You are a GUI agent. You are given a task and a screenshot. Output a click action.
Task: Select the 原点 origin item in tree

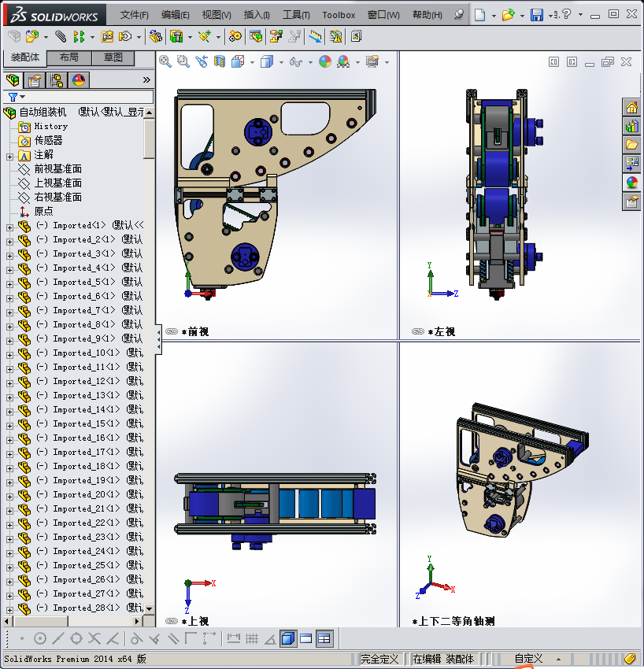[43, 211]
